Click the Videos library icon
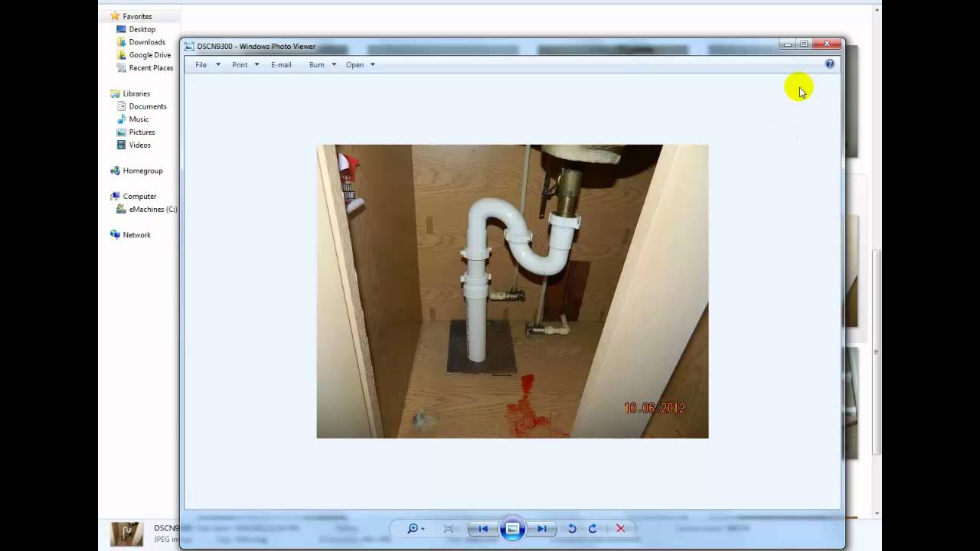Screen dimensions: 980x551 [x=121, y=145]
